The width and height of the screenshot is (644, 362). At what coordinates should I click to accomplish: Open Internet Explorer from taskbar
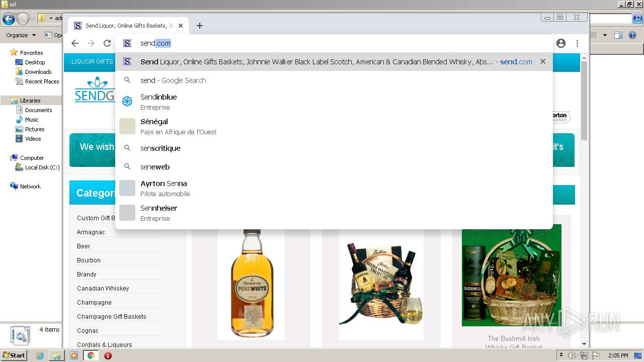tap(40, 355)
